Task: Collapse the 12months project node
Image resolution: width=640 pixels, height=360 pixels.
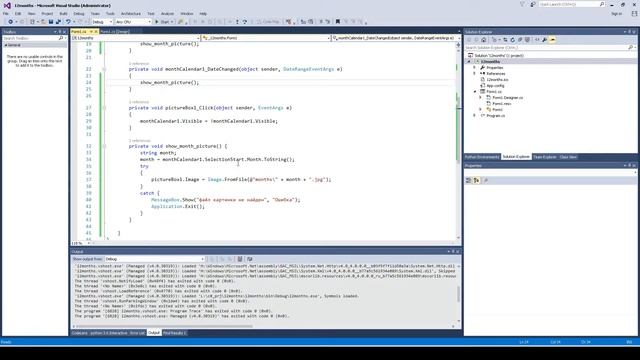Action: coord(469,62)
